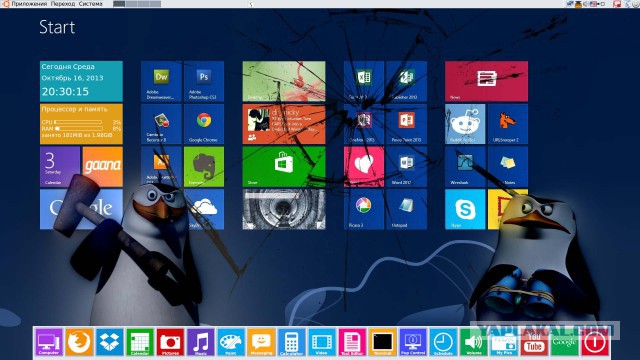Image resolution: width=640 pixels, height=360 pixels.
Task: Open the Terminal dock icon
Action: [382, 342]
